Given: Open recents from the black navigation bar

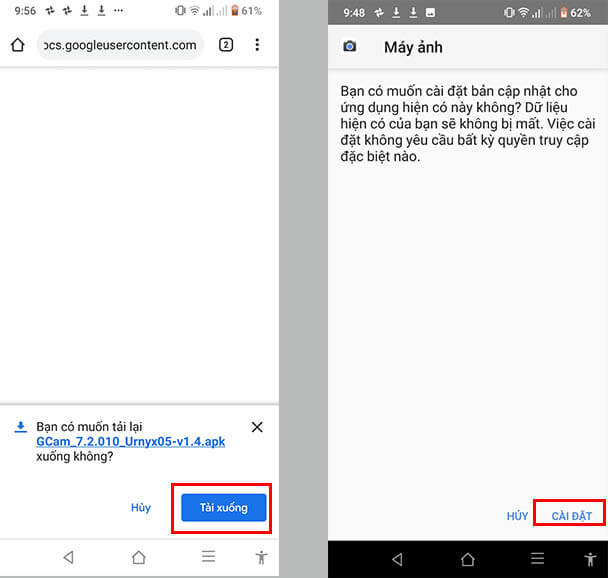Looking at the screenshot, I should pos(537,559).
